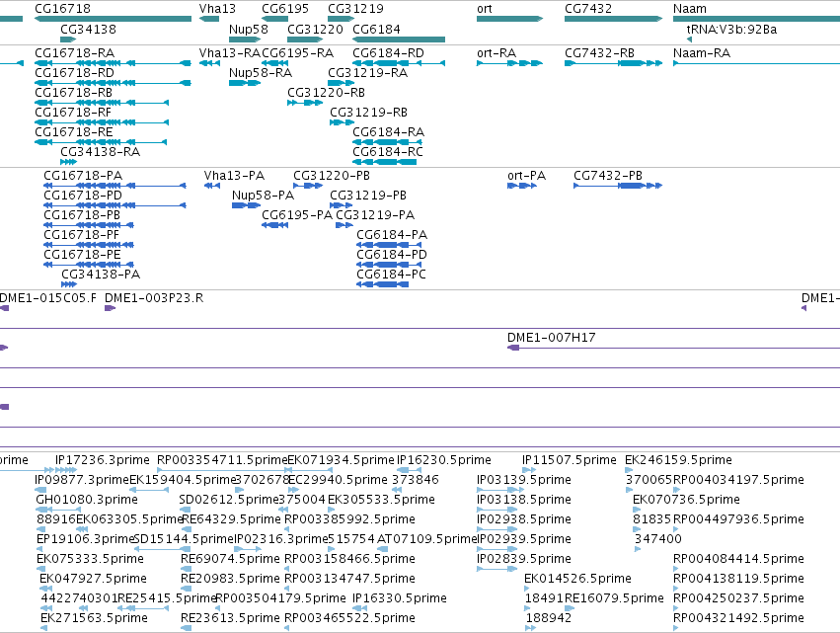Viewport: 840px width, 633px height.
Task: Click the CG7432 gene label
Action: click(x=588, y=9)
